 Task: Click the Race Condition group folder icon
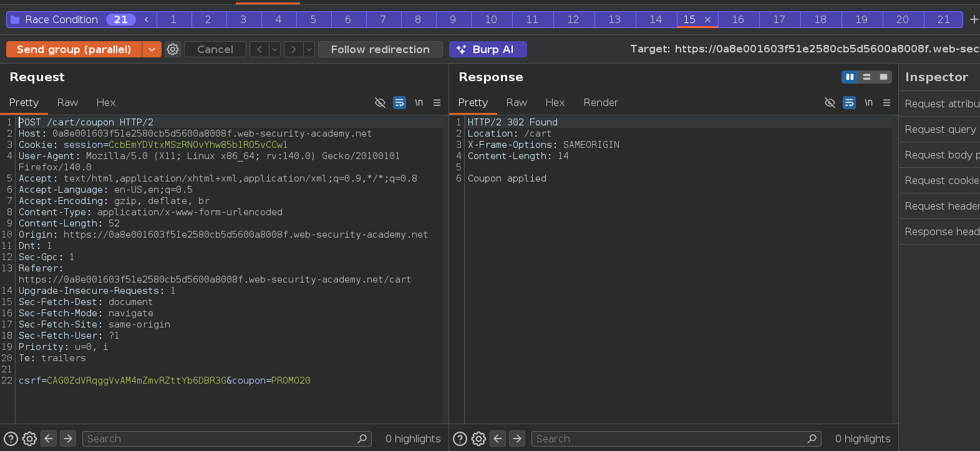(15, 20)
